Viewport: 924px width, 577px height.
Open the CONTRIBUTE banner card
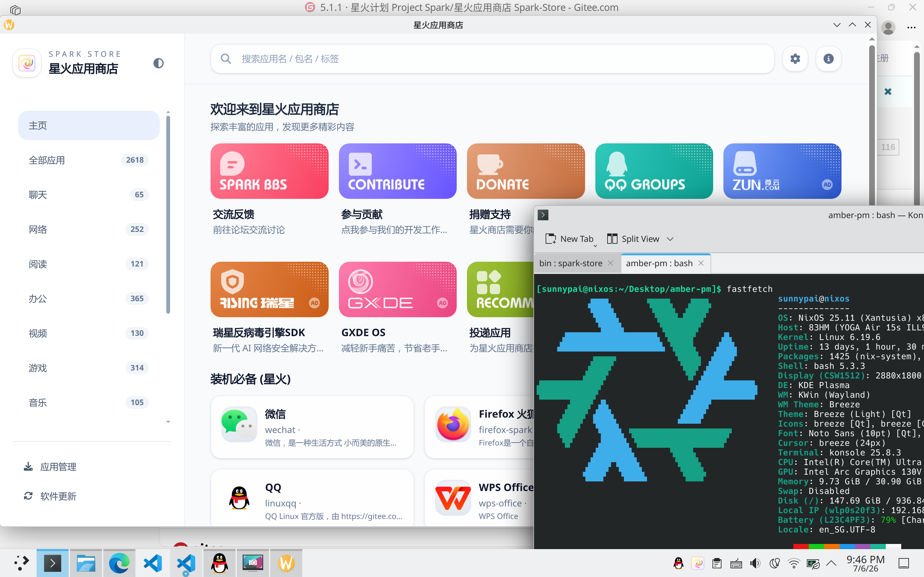click(397, 171)
